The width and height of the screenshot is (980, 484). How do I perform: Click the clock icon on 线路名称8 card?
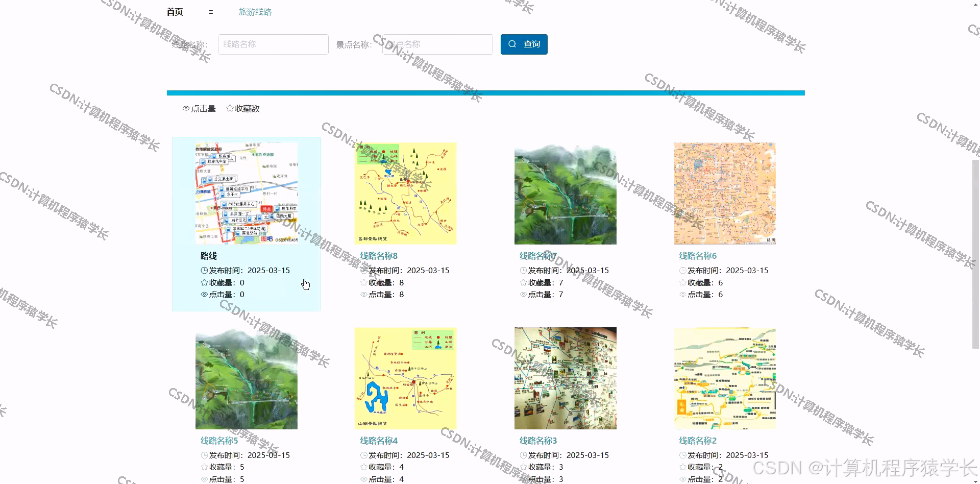tap(364, 271)
